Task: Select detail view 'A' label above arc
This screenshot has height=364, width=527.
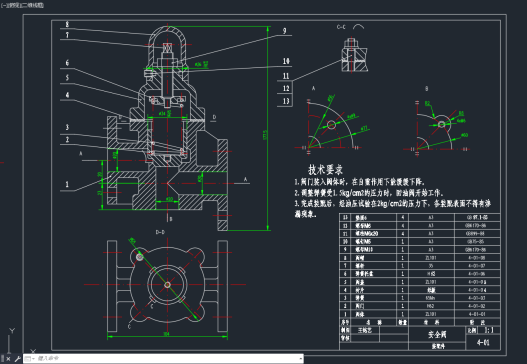Action: click(313, 88)
